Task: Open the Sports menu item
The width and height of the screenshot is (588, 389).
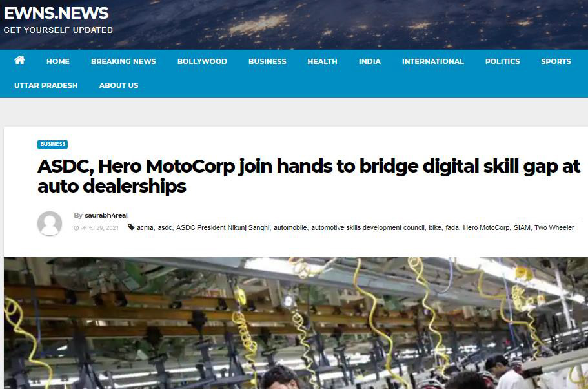Action: (x=556, y=61)
